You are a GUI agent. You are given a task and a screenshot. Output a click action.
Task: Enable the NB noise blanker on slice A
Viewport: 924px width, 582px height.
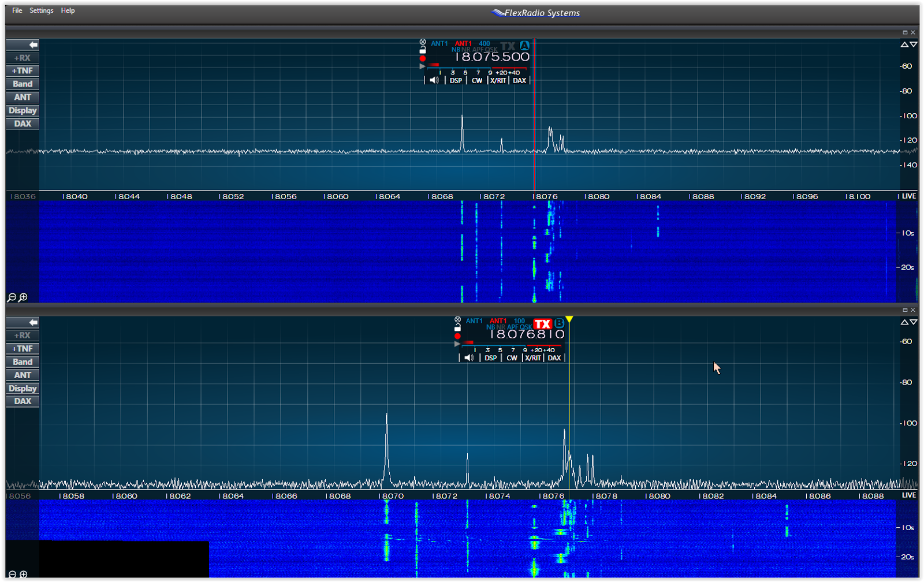[456, 49]
